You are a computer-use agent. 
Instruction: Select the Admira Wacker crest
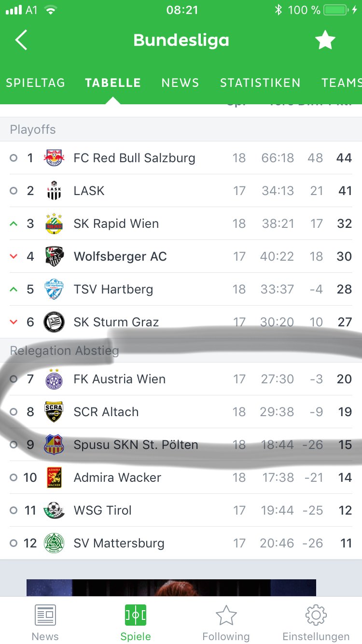point(54,477)
